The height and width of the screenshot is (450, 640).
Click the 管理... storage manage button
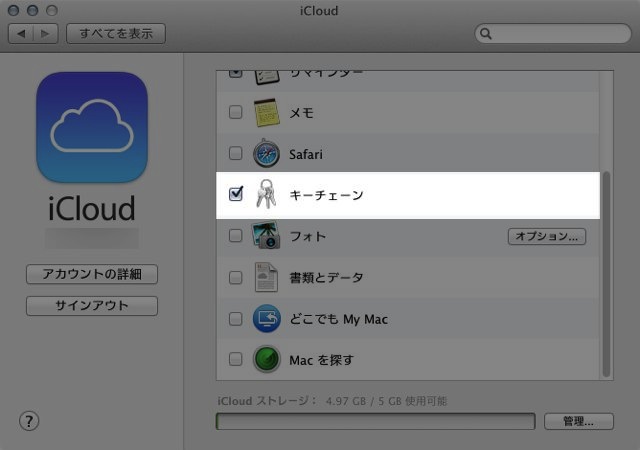[579, 421]
